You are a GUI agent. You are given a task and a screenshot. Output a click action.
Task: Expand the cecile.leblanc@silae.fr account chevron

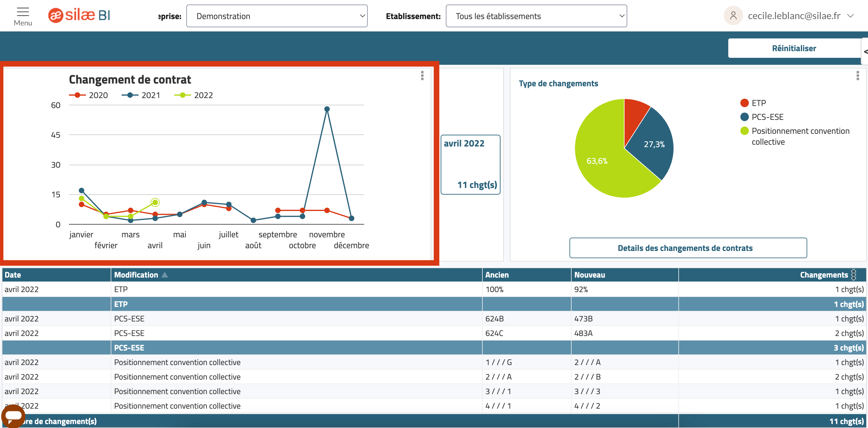850,15
